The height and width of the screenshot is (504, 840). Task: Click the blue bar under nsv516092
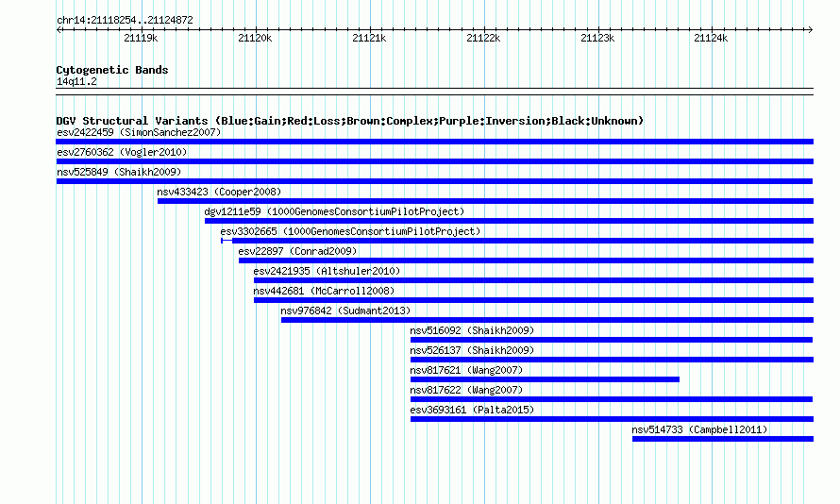612,340
